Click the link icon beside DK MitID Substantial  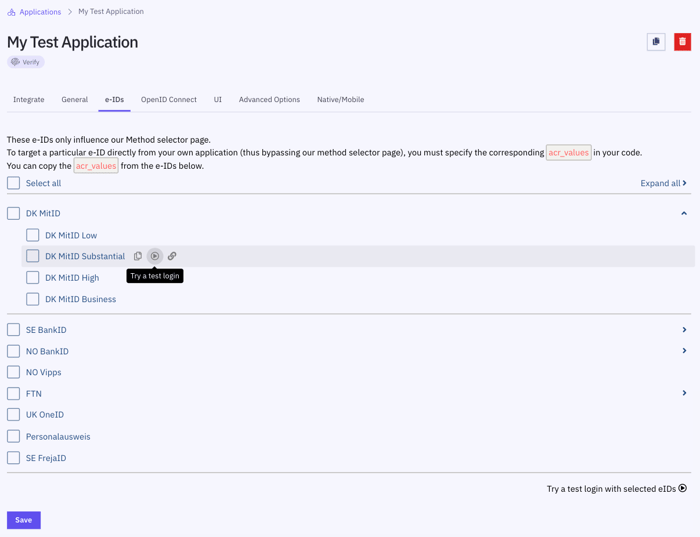tap(172, 257)
